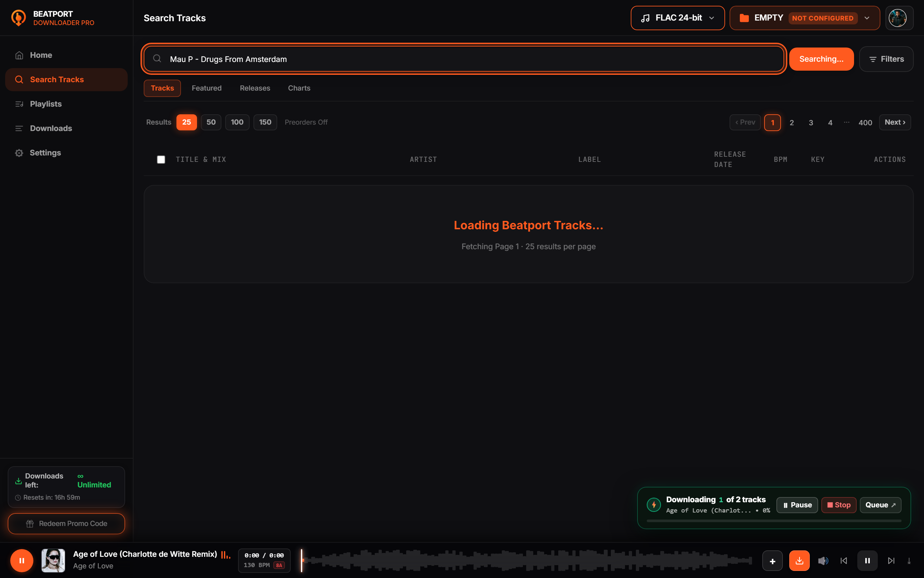Click the search magnifier icon in search box
This screenshot has height=578, width=924.
pos(157,58)
